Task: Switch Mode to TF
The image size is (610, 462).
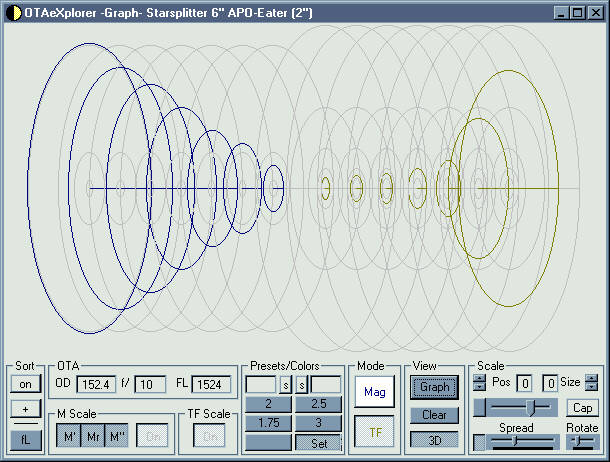Action: (x=374, y=432)
